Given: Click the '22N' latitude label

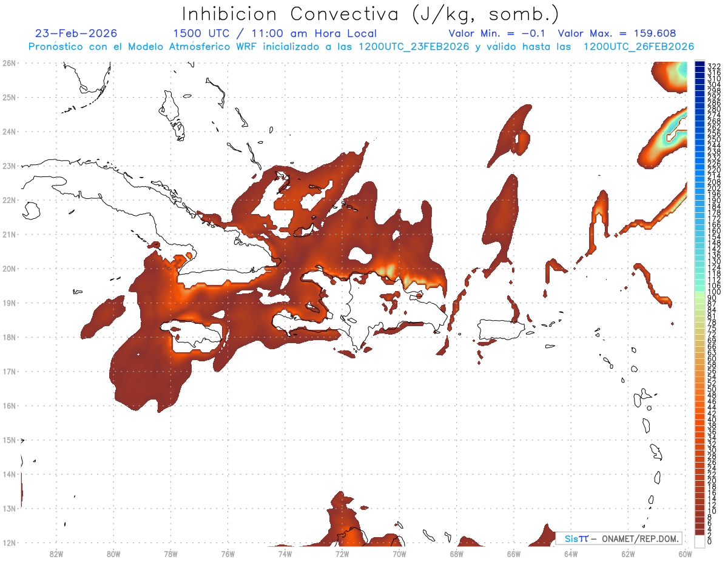Looking at the screenshot, I should pyautogui.click(x=9, y=200).
